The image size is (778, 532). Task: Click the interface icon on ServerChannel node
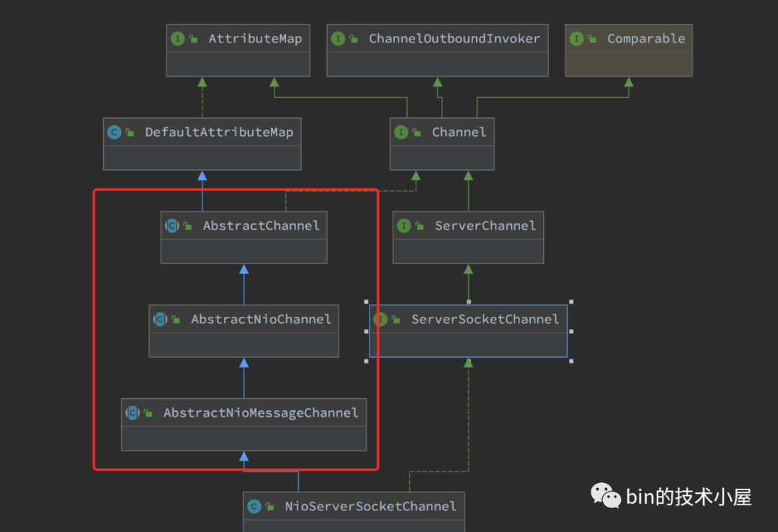[x=404, y=226]
